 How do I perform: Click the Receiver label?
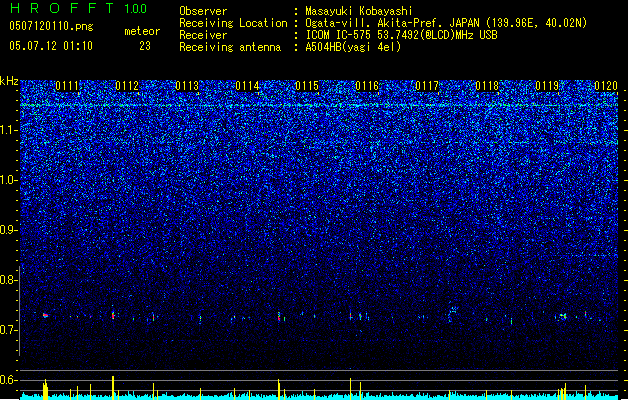(203, 35)
